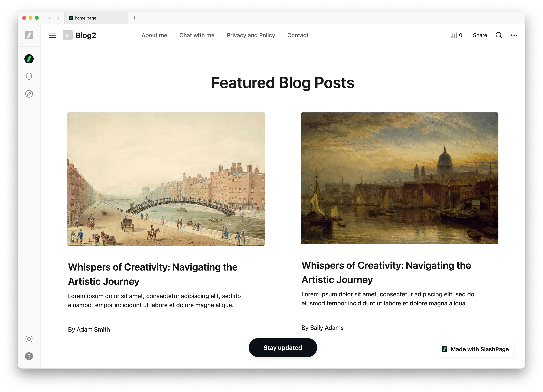Open the hamburger sidebar menu
Viewport: 543px width, 392px height.
52,35
